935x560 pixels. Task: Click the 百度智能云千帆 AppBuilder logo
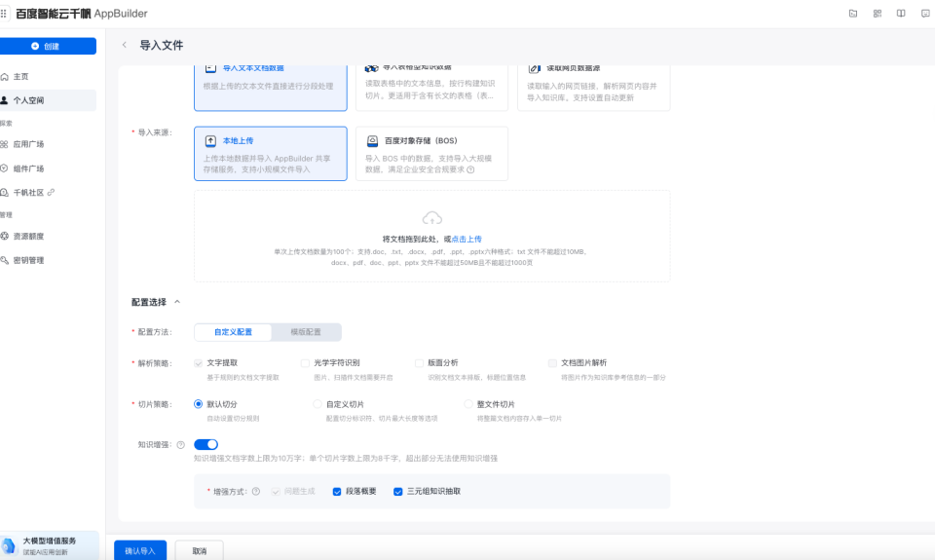(82, 13)
